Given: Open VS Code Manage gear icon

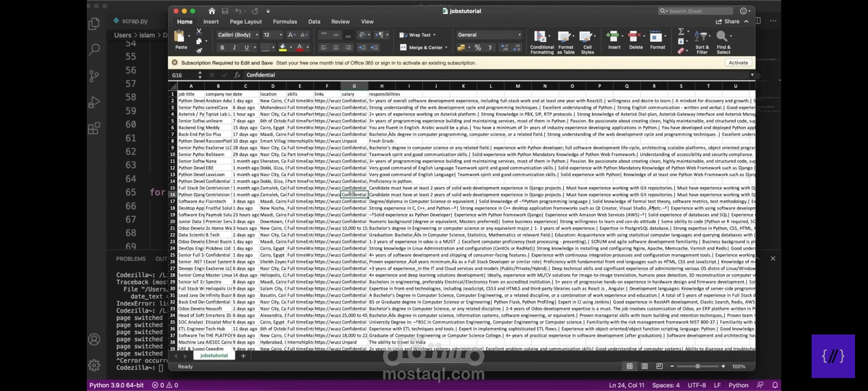Looking at the screenshot, I should pyautogui.click(x=94, y=365).
